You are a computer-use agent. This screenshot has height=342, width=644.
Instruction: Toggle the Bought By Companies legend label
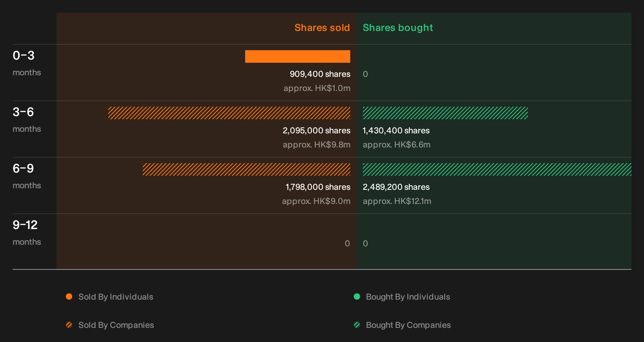408,325
